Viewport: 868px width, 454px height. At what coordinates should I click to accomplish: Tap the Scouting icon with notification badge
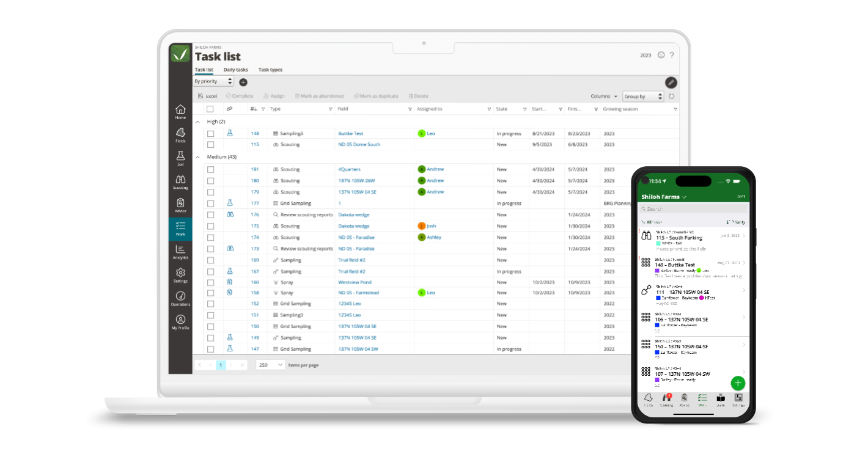pos(666,397)
